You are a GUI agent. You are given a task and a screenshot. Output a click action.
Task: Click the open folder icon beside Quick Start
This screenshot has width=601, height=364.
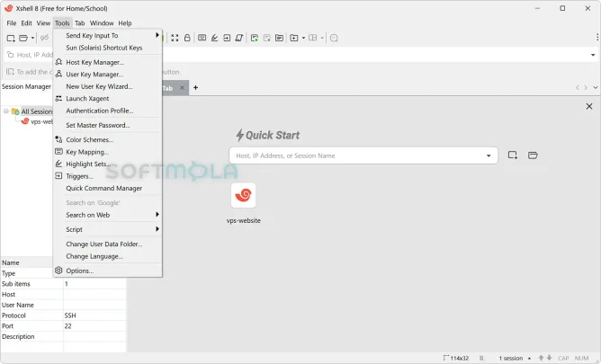tap(533, 155)
